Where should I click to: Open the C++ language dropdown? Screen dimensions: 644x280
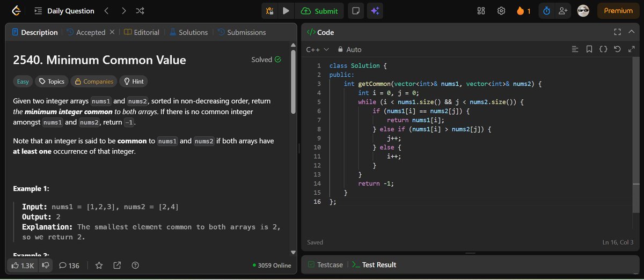317,49
